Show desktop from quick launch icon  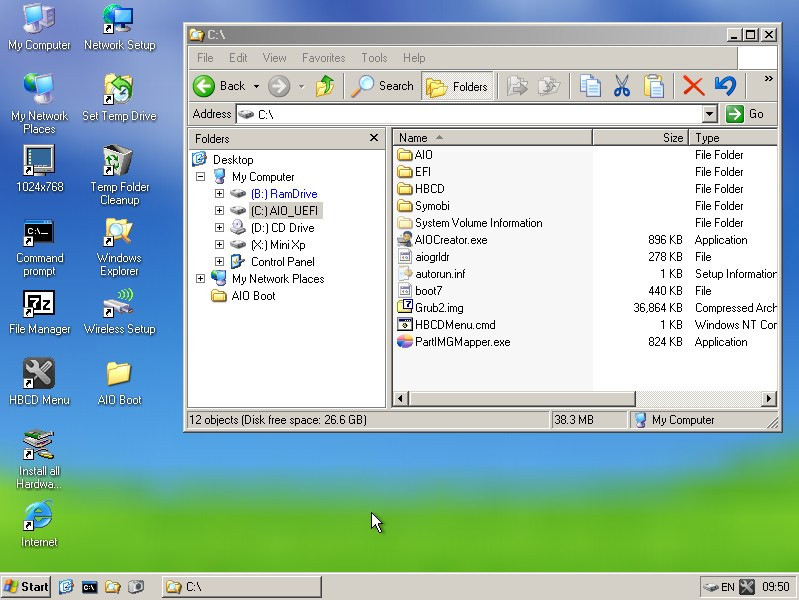[66, 587]
